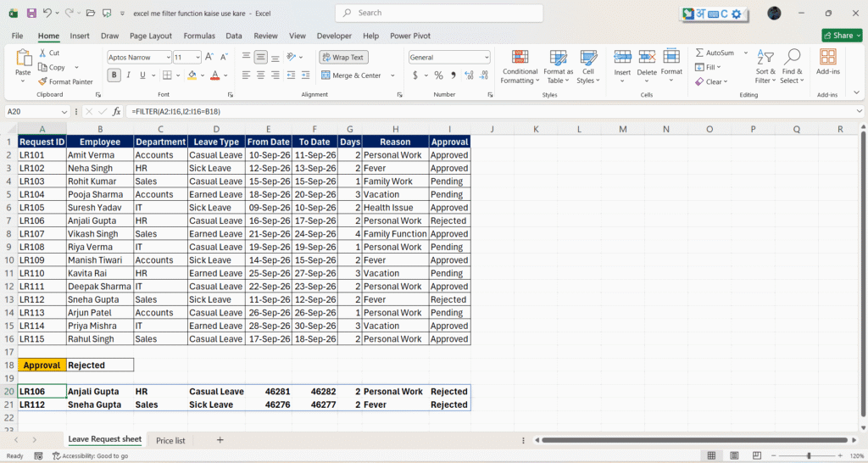Center align the cell text
Screen dimensions: 868x463
261,75
